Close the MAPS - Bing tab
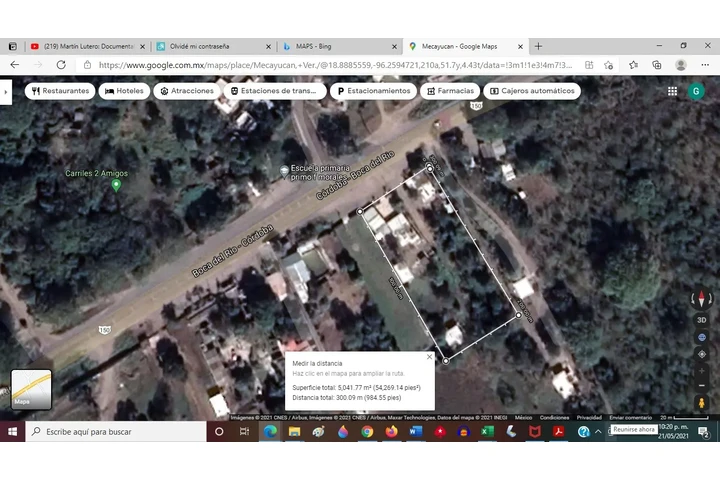 coord(394,47)
